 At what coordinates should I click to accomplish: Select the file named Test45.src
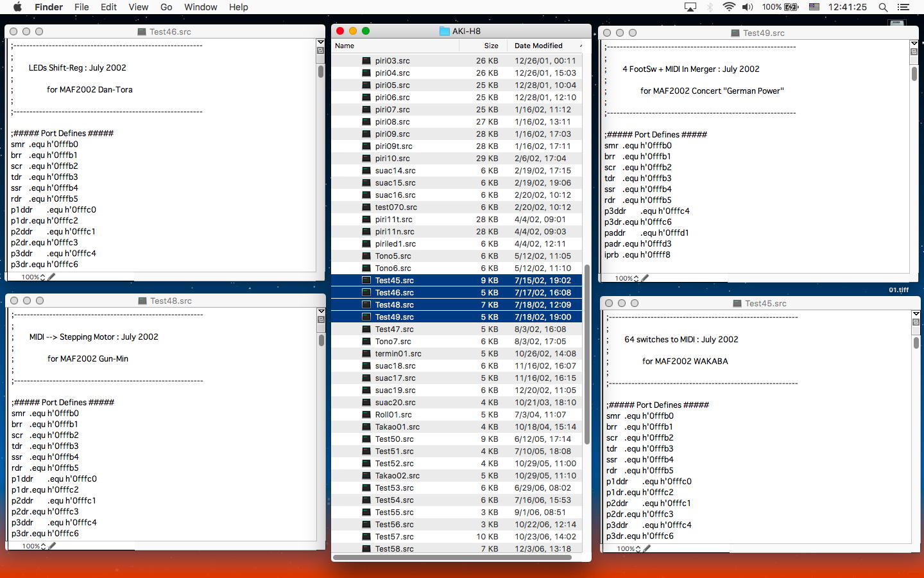point(457,280)
